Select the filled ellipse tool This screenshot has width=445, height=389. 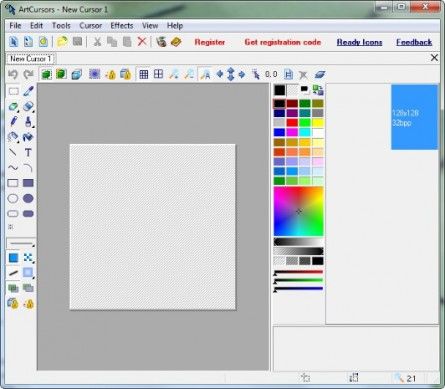coord(28,198)
